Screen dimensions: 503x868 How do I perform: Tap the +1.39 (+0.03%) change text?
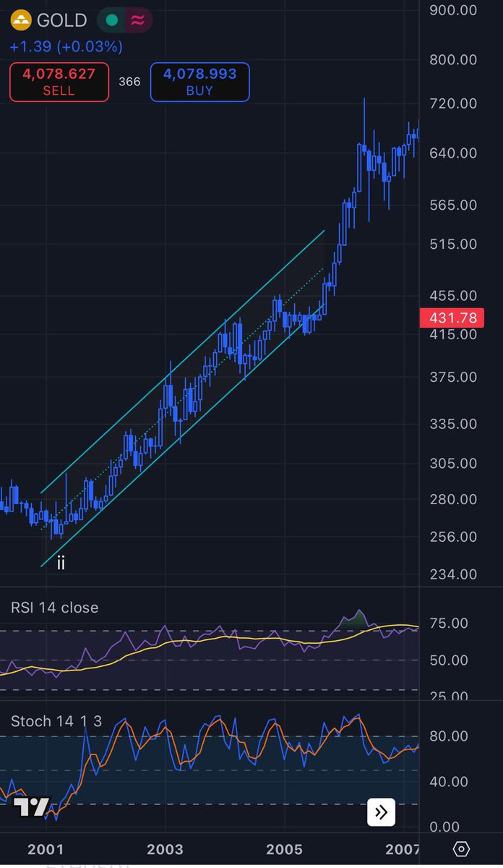coord(66,46)
